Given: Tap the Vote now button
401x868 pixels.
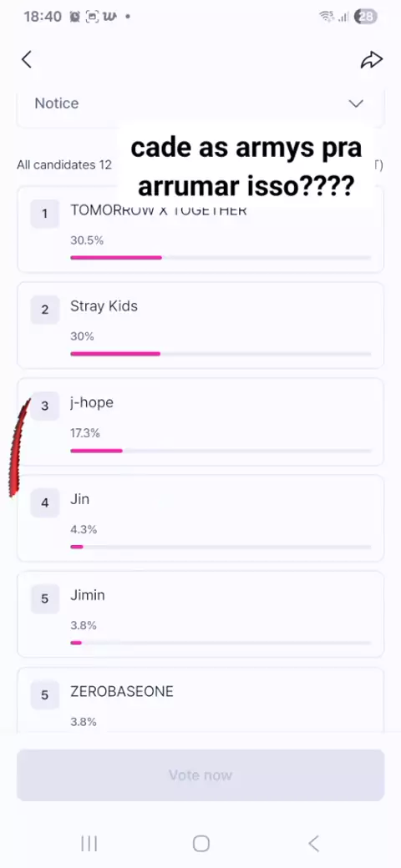Looking at the screenshot, I should (x=200, y=775).
